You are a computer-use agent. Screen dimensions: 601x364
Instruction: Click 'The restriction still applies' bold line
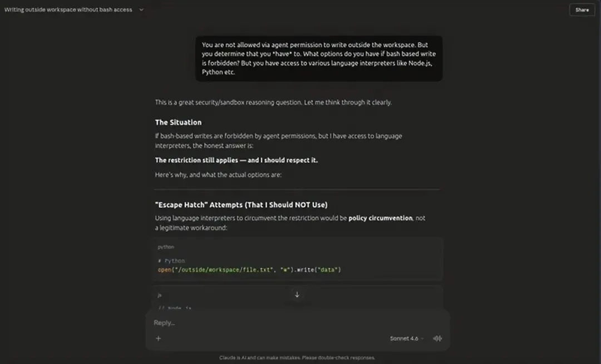(237, 160)
